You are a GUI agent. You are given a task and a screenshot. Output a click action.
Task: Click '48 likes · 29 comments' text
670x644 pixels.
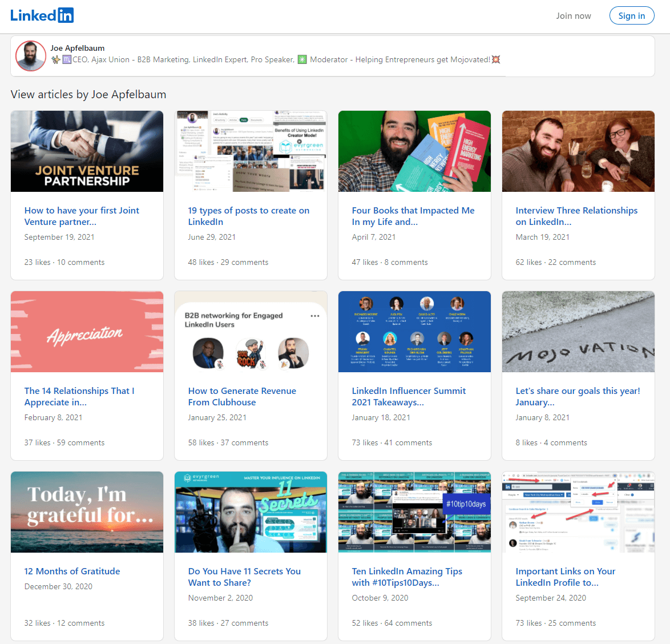(228, 263)
